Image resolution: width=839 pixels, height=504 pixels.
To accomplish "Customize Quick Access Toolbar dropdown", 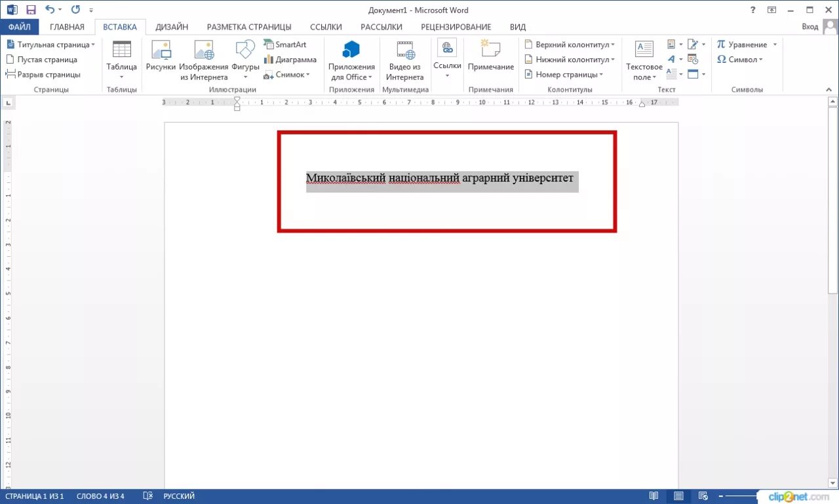I will [x=91, y=10].
